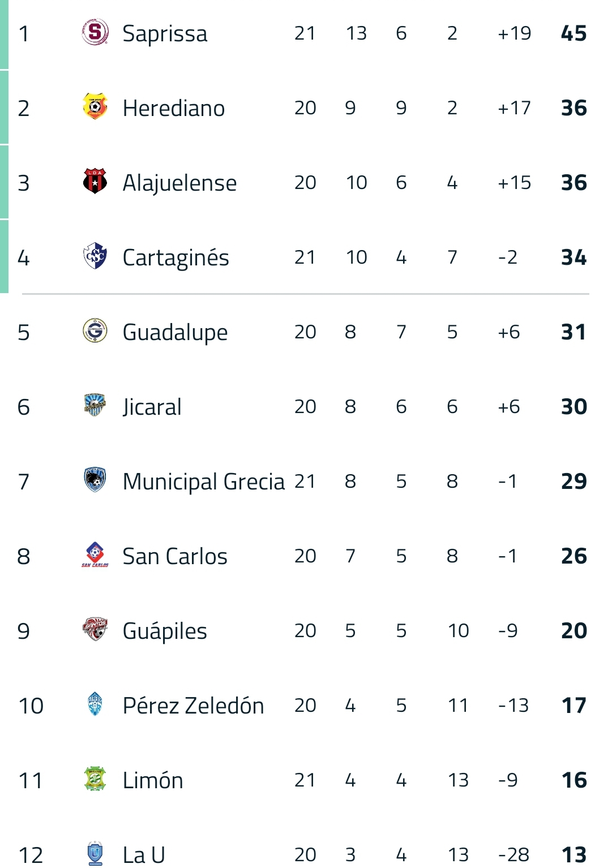Click the Jicaral team crest

coord(95,406)
